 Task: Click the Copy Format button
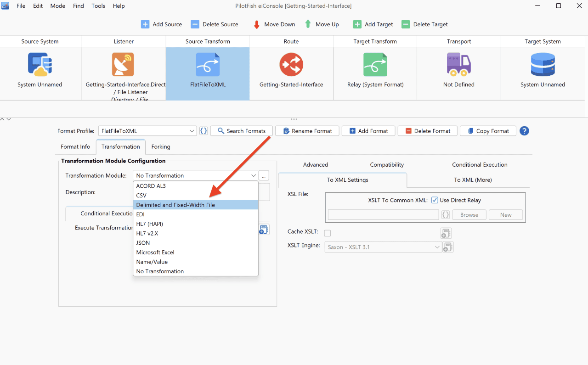click(488, 131)
